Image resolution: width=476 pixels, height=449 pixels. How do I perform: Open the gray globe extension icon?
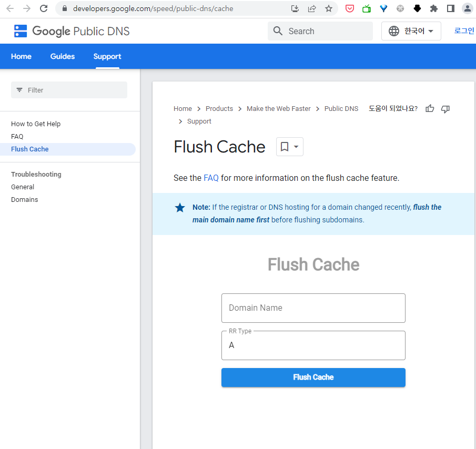pyautogui.click(x=400, y=8)
